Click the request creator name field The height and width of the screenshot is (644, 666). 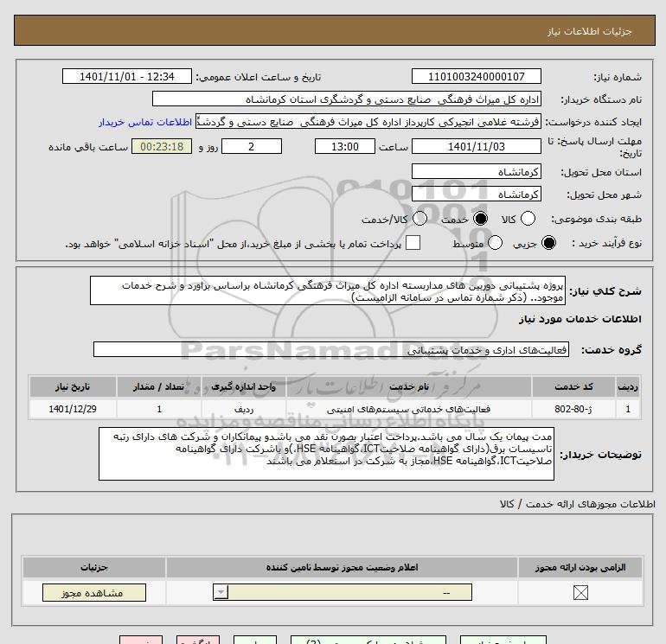pos(368,122)
